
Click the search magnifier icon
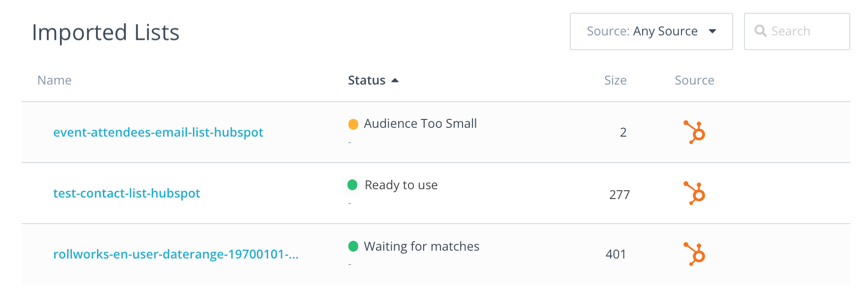[x=760, y=31]
